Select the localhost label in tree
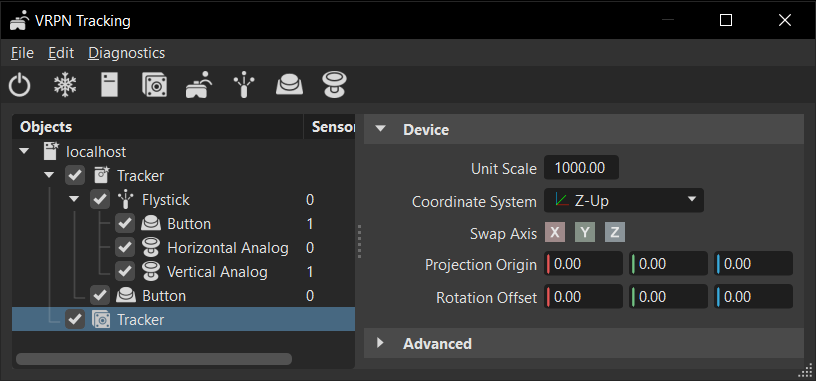The height and width of the screenshot is (381, 816). (x=96, y=151)
